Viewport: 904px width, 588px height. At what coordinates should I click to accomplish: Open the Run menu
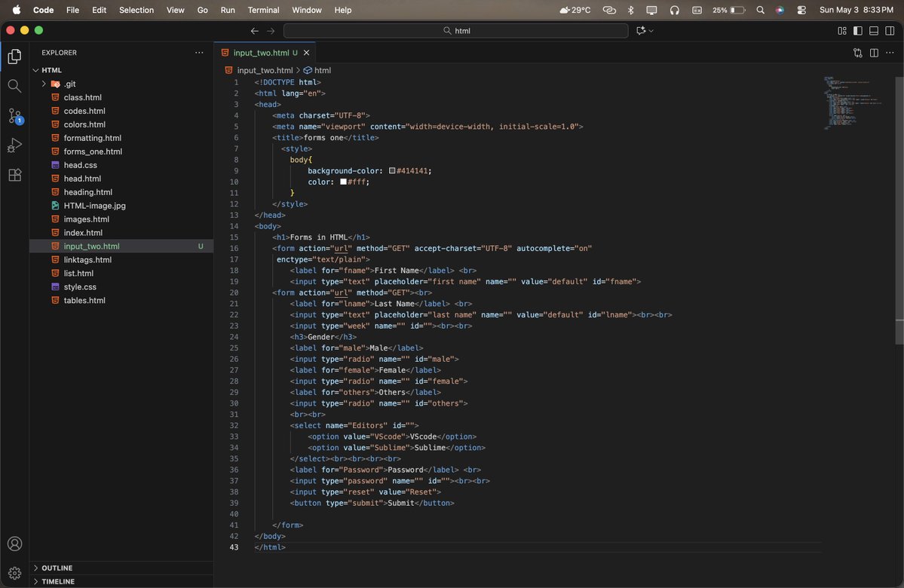[228, 10]
